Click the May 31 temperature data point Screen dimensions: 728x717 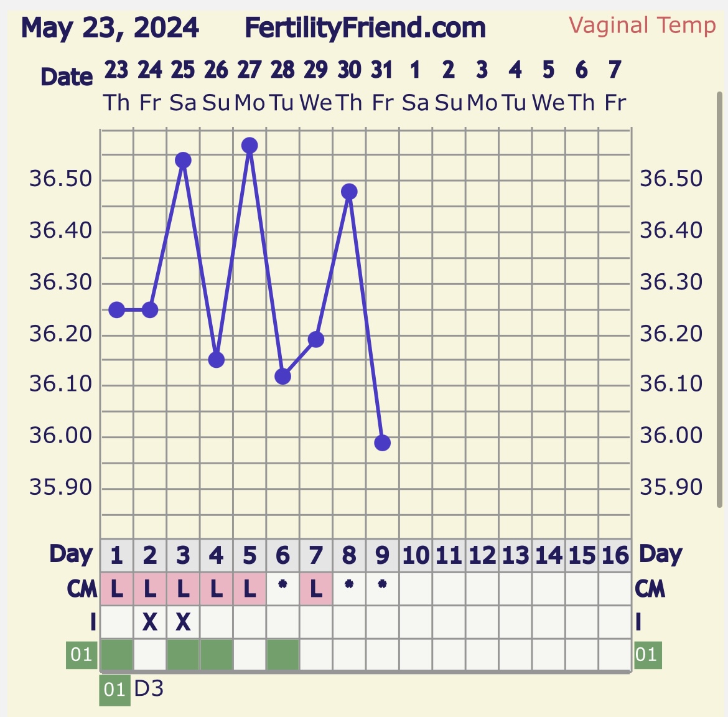382,443
